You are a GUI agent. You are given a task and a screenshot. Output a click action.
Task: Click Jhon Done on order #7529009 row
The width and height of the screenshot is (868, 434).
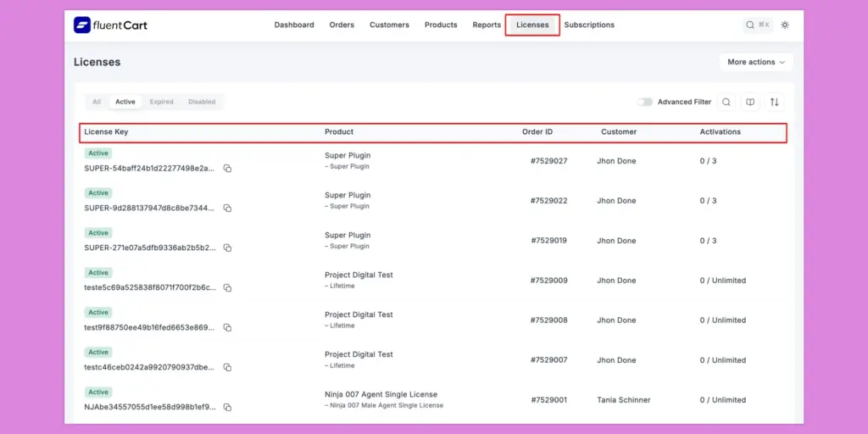(x=617, y=281)
